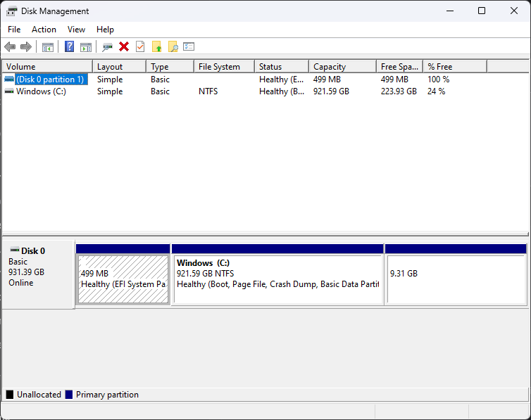
Task: Select the Disk 0 header panel
Action: [38, 274]
